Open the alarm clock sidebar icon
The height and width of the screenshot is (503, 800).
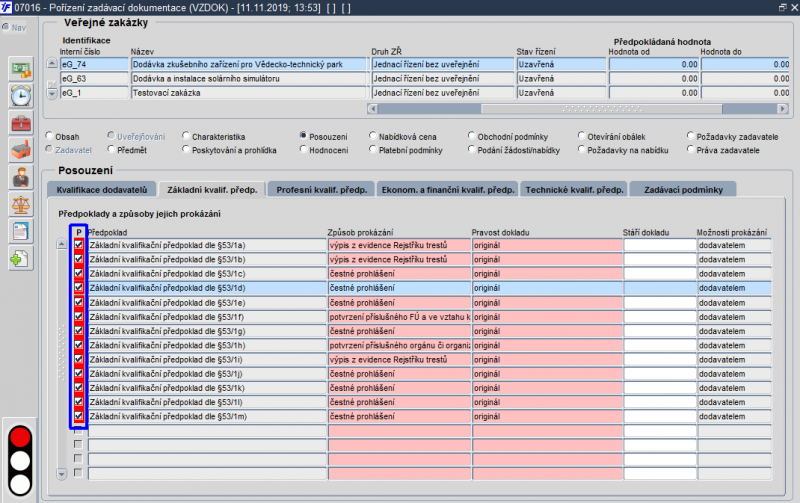(21, 96)
